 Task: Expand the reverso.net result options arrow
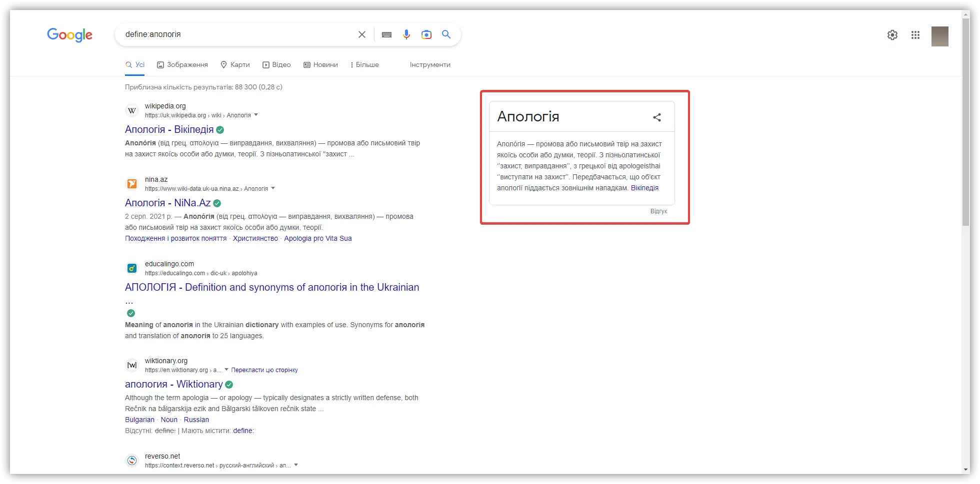tap(296, 465)
